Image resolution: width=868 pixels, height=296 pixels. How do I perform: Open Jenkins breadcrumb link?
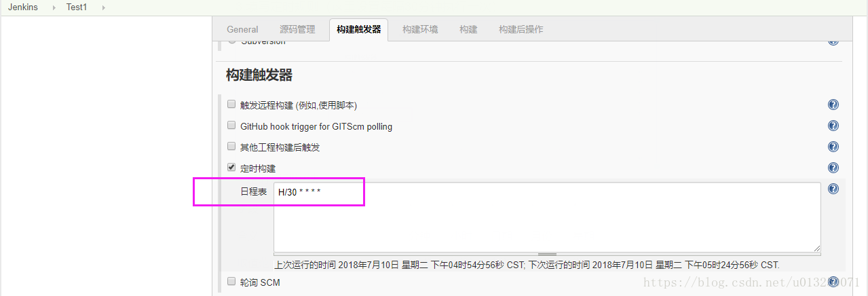tap(23, 7)
